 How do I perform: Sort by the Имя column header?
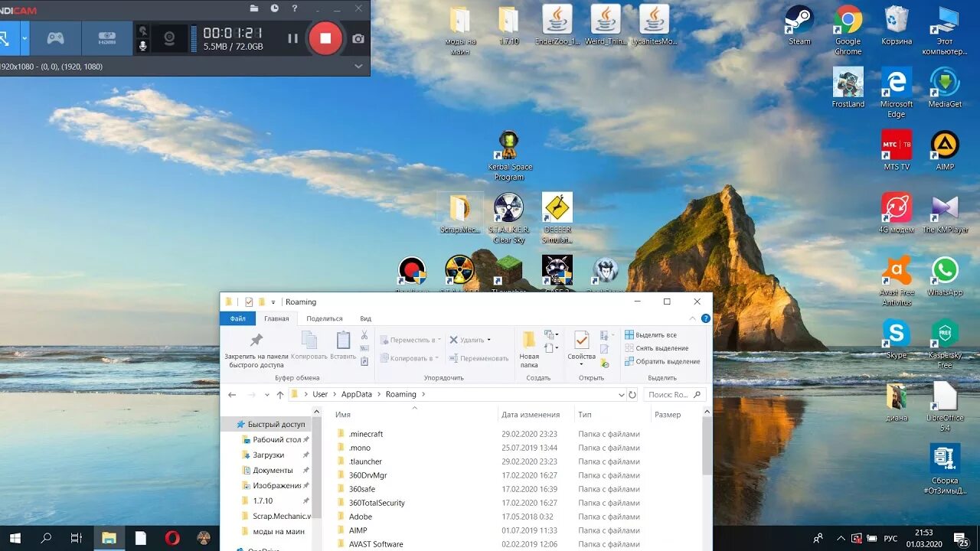point(343,415)
